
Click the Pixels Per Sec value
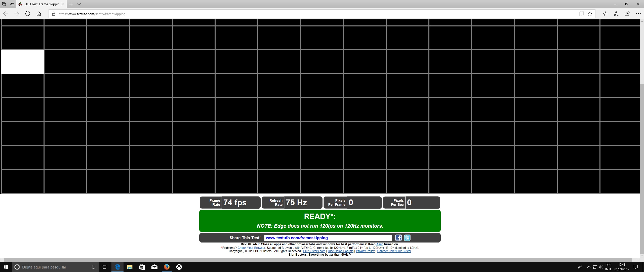click(x=409, y=202)
